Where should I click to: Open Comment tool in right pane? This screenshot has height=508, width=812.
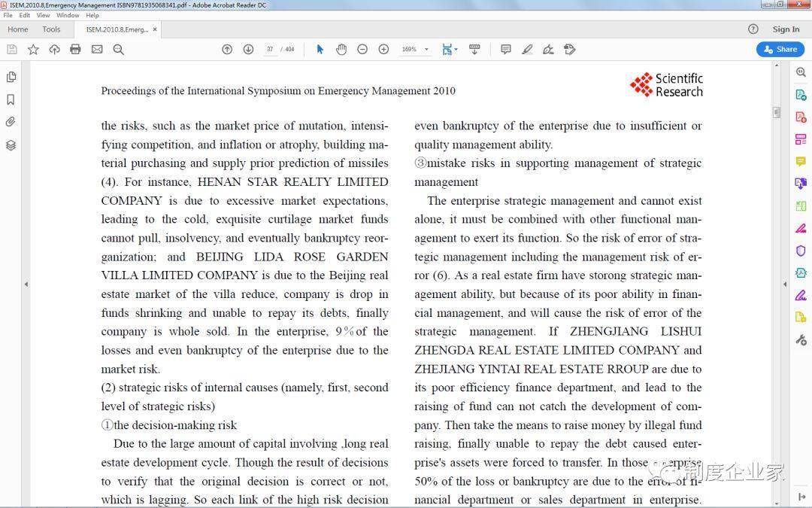(801, 162)
